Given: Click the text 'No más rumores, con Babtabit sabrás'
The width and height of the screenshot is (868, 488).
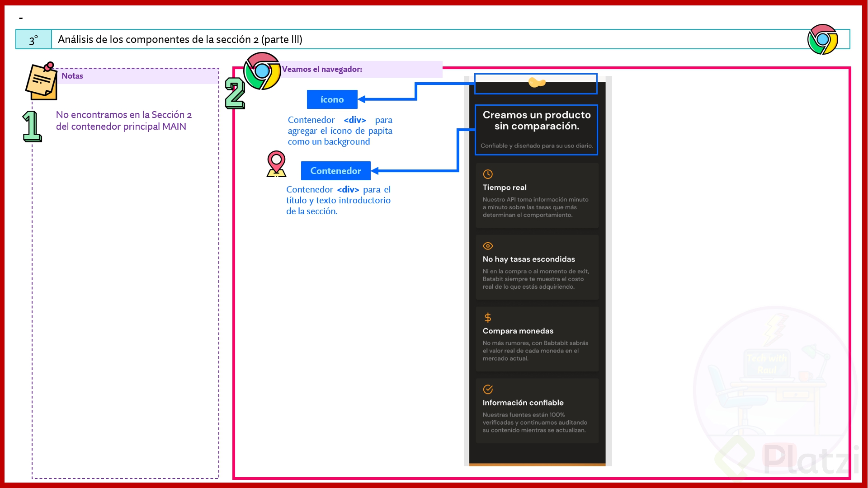Looking at the screenshot, I should [535, 343].
